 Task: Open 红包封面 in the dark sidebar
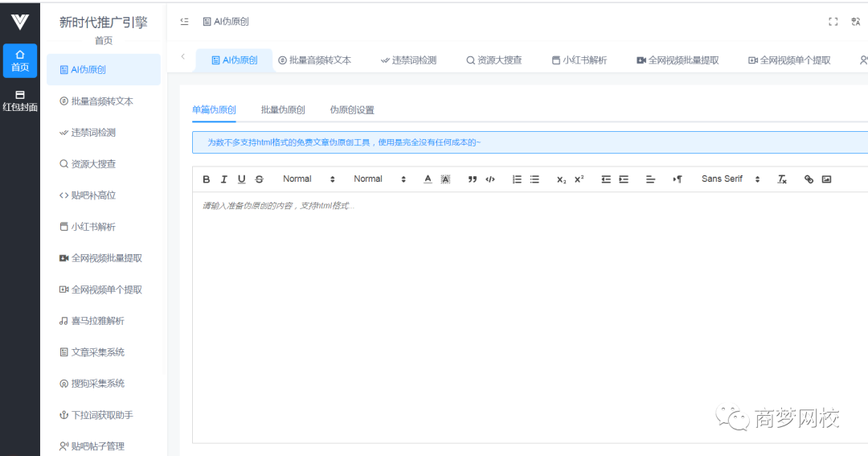[20, 101]
